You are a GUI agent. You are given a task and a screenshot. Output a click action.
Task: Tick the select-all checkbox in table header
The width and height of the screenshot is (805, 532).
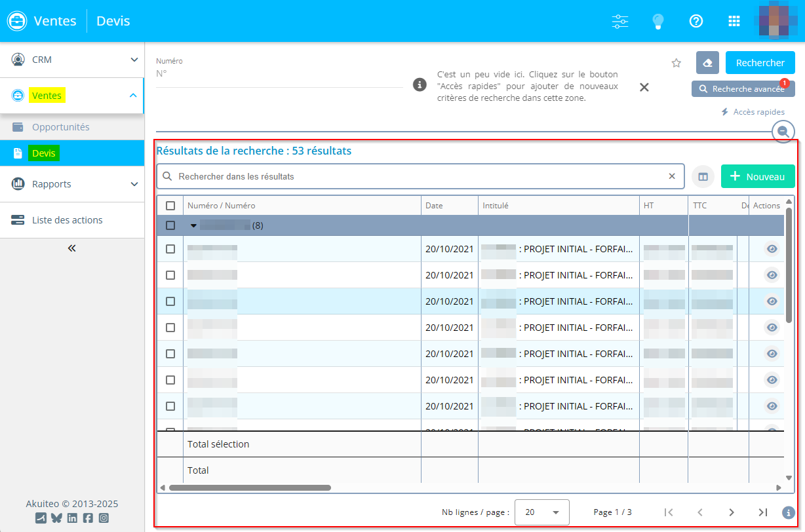pyautogui.click(x=170, y=206)
